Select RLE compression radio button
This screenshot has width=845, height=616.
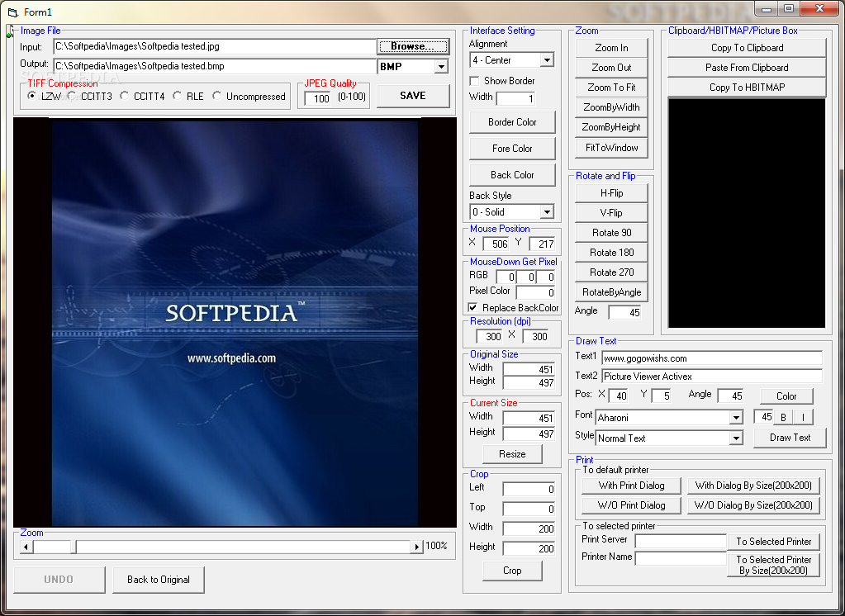(178, 96)
